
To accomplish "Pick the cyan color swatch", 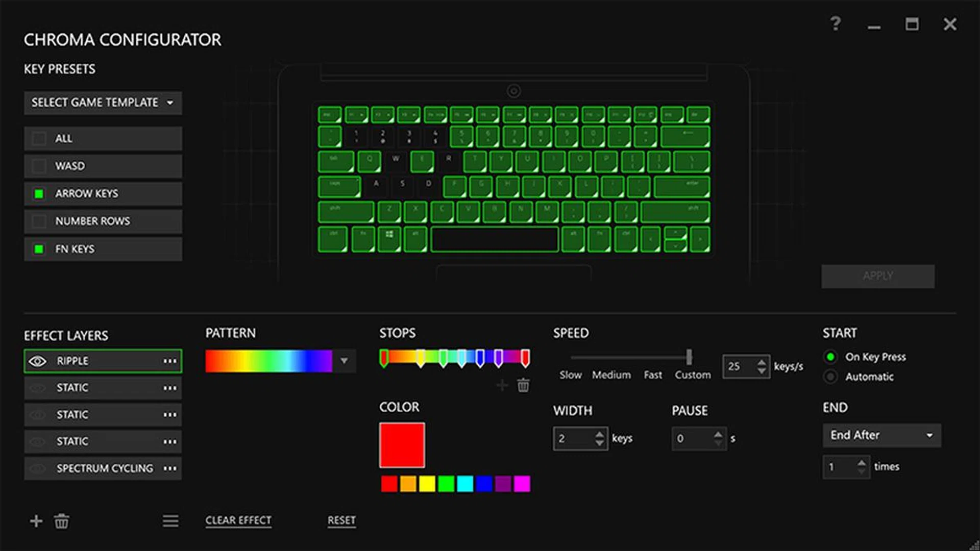I will (x=465, y=484).
